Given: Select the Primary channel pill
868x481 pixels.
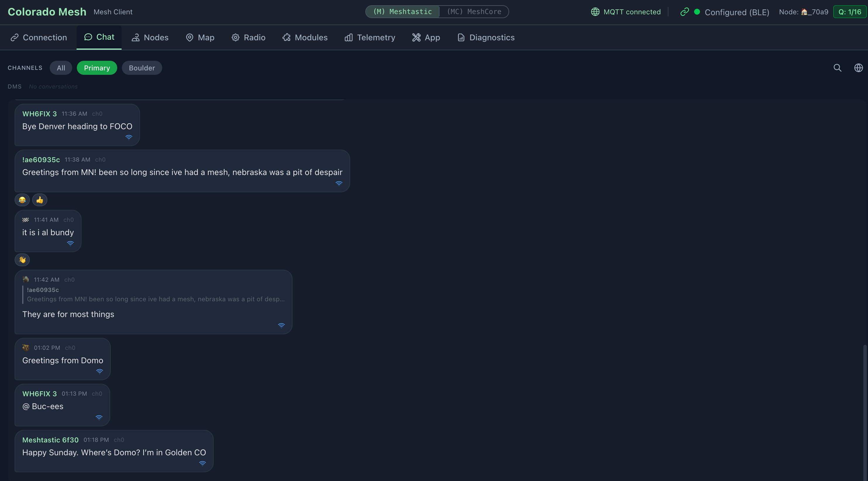Looking at the screenshot, I should pyautogui.click(x=97, y=68).
